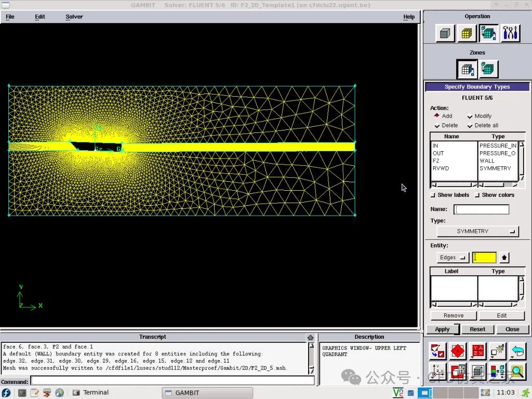Enable the Show colors checkbox
The width and height of the screenshot is (532, 399).
(x=495, y=195)
